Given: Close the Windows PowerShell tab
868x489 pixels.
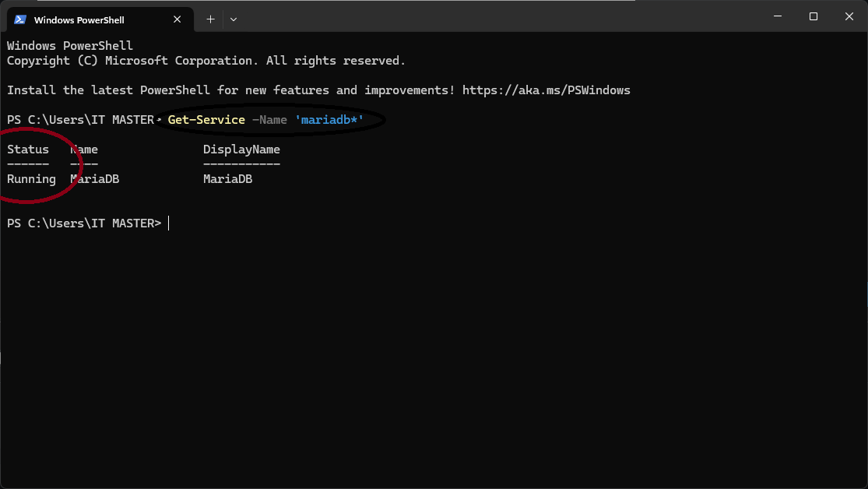Looking at the screenshot, I should [177, 19].
